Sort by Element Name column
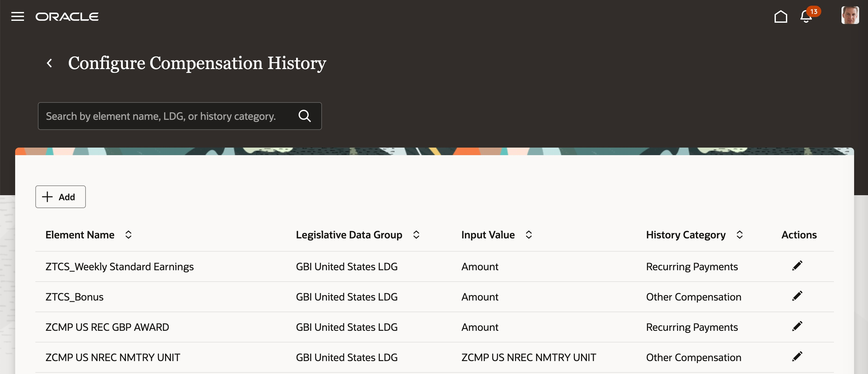 point(128,235)
